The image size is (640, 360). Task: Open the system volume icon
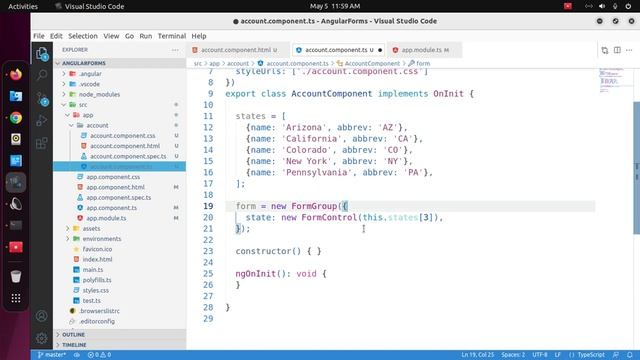point(602,6)
